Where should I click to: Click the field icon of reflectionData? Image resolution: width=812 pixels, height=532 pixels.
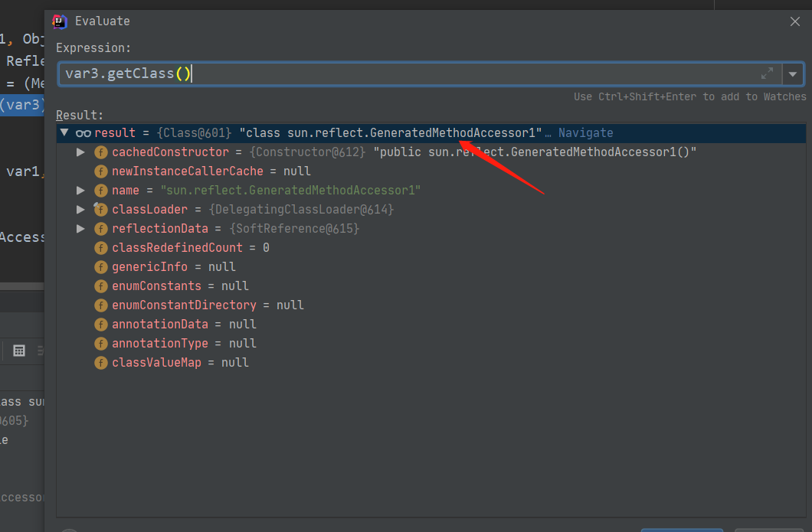101,229
